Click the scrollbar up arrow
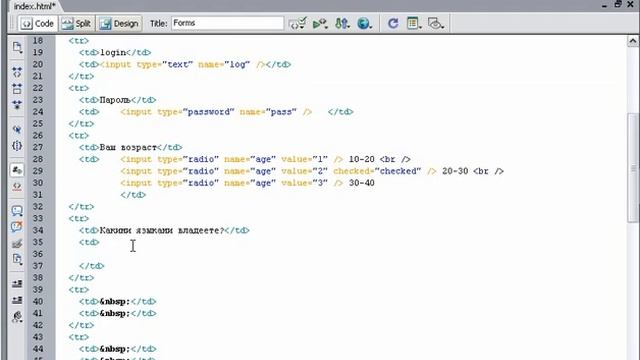 pos(633,41)
